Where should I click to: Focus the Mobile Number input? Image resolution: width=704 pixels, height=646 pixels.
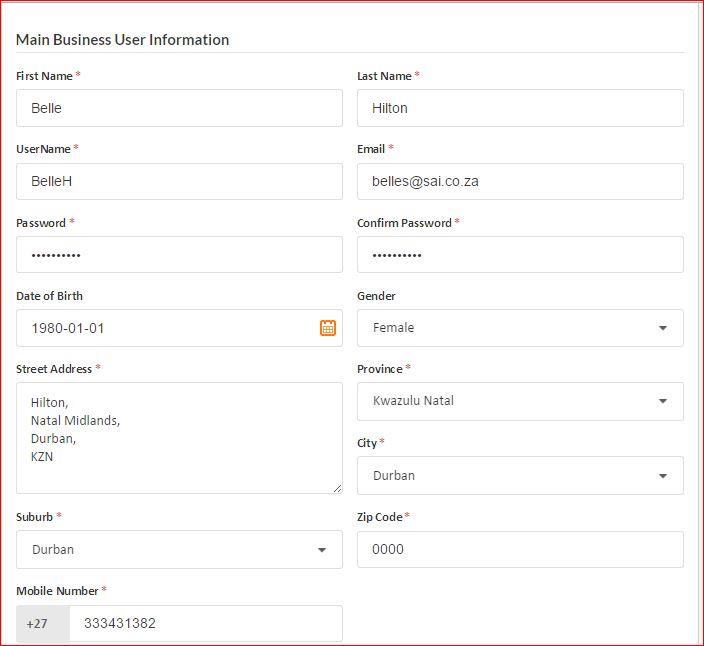205,623
